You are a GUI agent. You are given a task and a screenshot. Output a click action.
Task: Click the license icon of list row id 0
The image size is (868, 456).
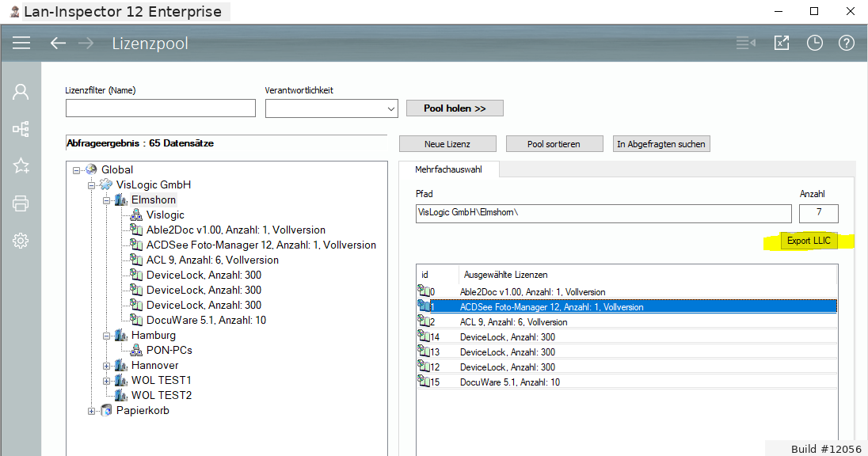click(x=424, y=291)
